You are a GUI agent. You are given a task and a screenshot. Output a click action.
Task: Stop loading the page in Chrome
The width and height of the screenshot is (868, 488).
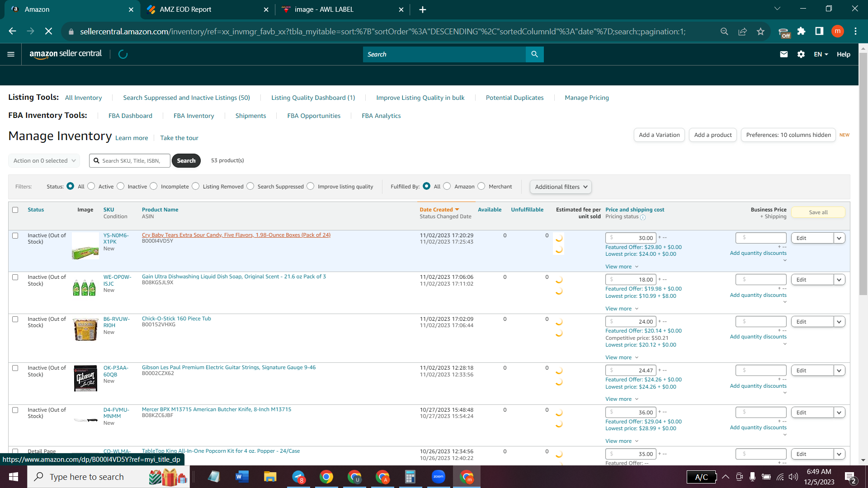tap(49, 31)
